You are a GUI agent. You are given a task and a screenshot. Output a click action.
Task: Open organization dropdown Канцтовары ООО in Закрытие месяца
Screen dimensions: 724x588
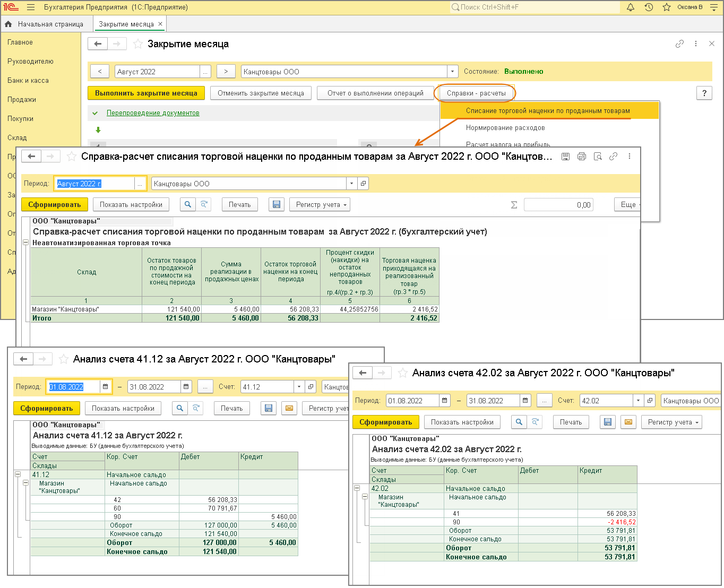coord(453,72)
